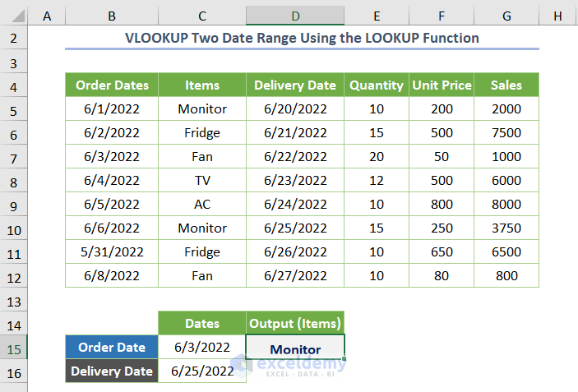
Task: Select row 4 header
Action: click(14, 85)
